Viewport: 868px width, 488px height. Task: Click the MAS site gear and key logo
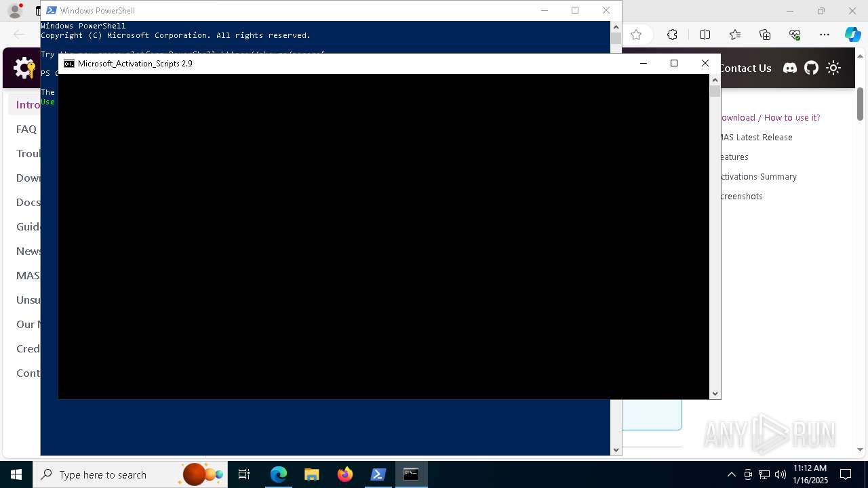24,68
